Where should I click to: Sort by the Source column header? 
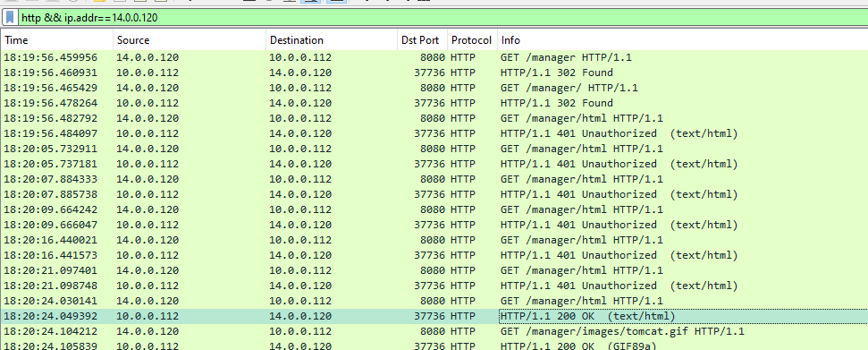[190, 40]
